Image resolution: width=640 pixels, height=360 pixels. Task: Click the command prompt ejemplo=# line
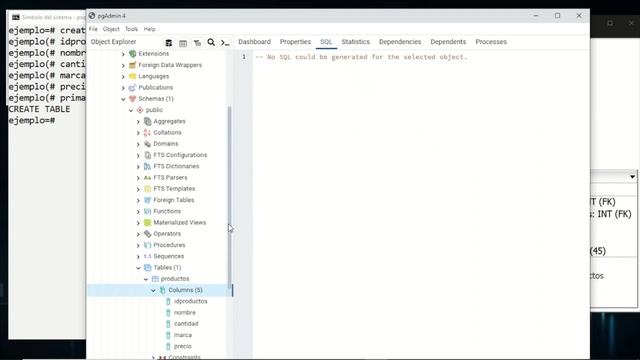[x=32, y=120]
